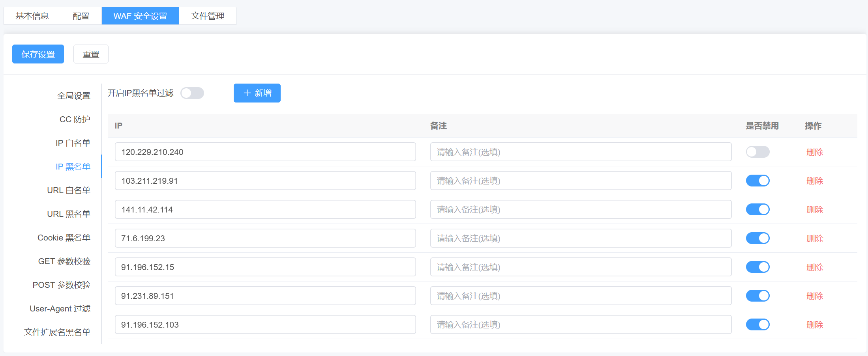Toggle the switch for IP 71.6.199.23

point(757,238)
